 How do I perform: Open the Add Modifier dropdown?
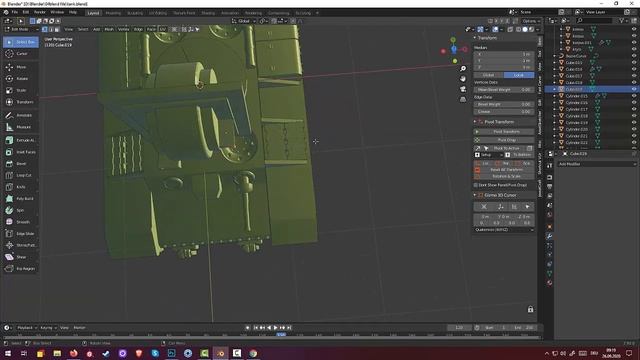click(x=597, y=164)
